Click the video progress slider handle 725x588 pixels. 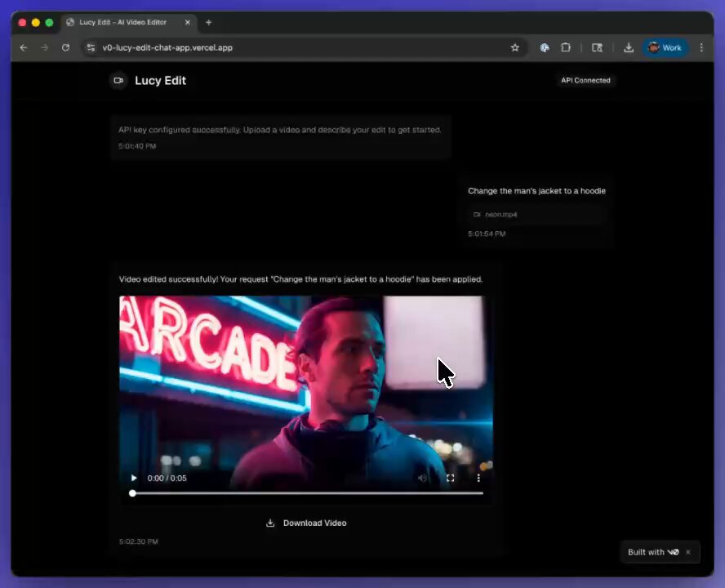tap(133, 493)
